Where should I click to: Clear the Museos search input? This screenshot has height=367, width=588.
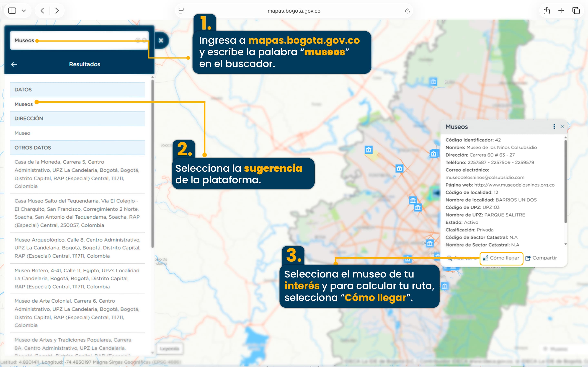(x=138, y=40)
